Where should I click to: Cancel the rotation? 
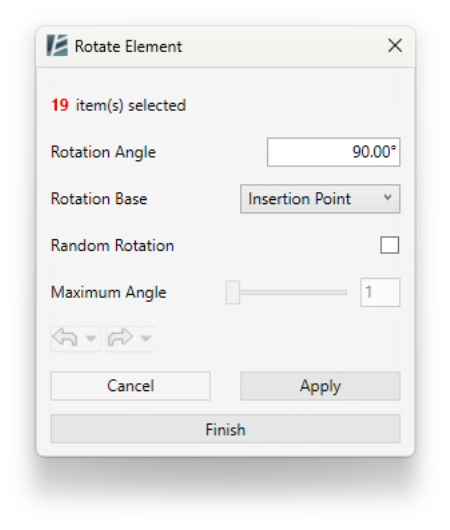(131, 386)
